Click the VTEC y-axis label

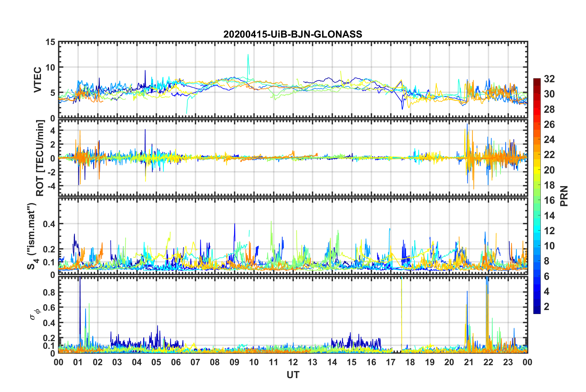38,80
